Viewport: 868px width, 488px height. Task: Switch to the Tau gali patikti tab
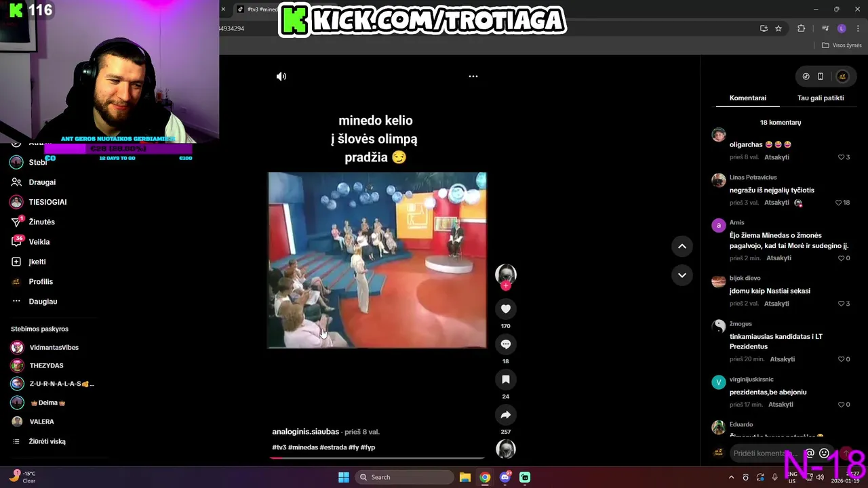click(x=821, y=98)
